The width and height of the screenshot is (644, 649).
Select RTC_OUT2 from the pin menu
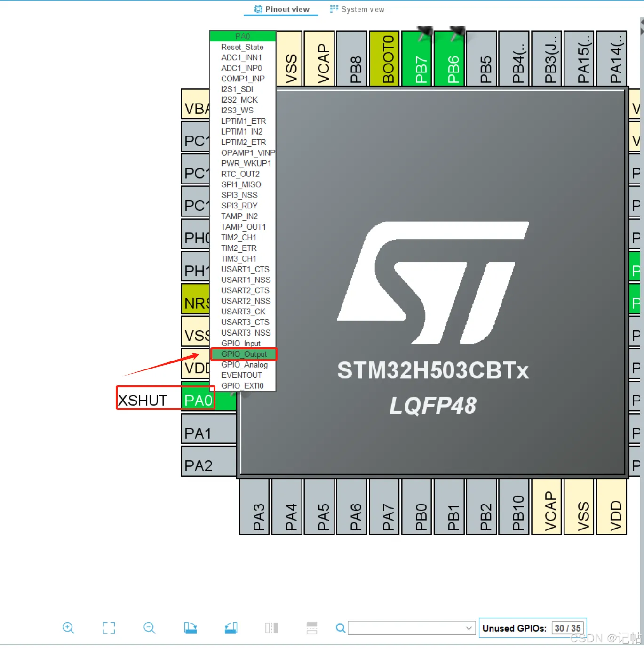coord(242,174)
